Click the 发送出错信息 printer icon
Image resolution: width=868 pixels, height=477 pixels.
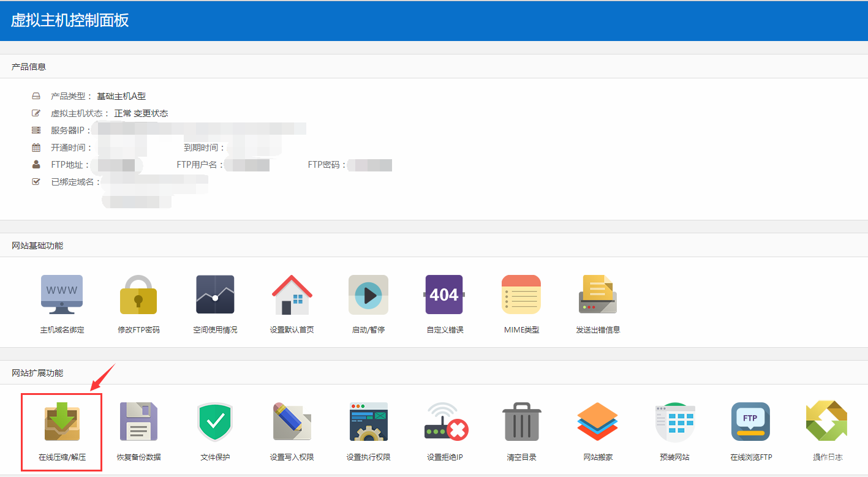coord(597,295)
